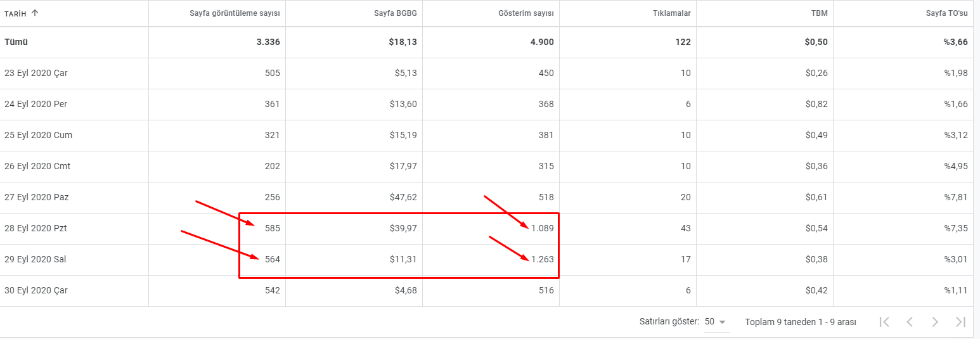
Task: Jump to the last page icon
Action: pos(960,322)
